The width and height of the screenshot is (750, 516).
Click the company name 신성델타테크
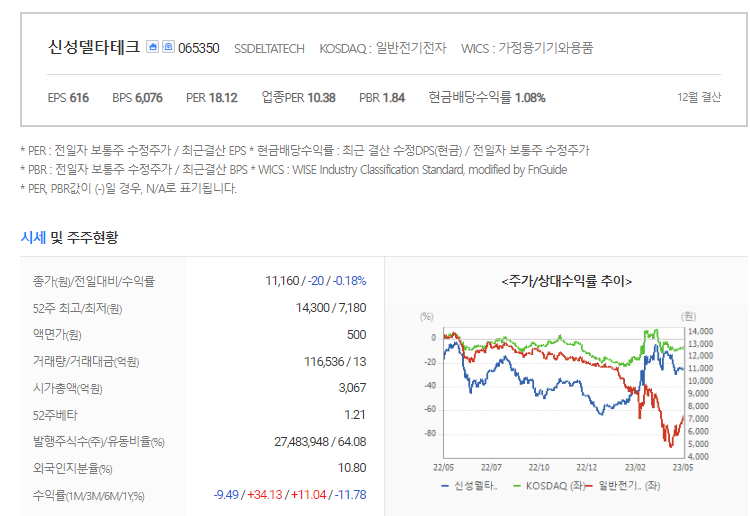(x=94, y=47)
